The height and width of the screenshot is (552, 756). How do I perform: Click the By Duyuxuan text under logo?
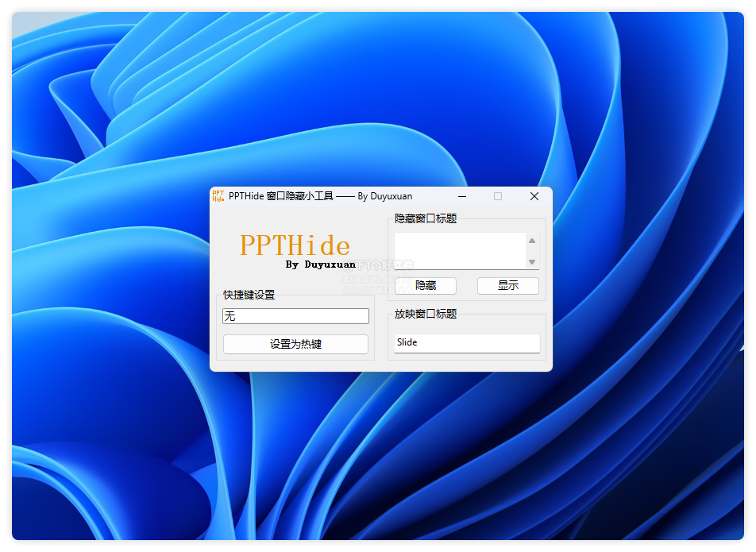[x=321, y=264]
